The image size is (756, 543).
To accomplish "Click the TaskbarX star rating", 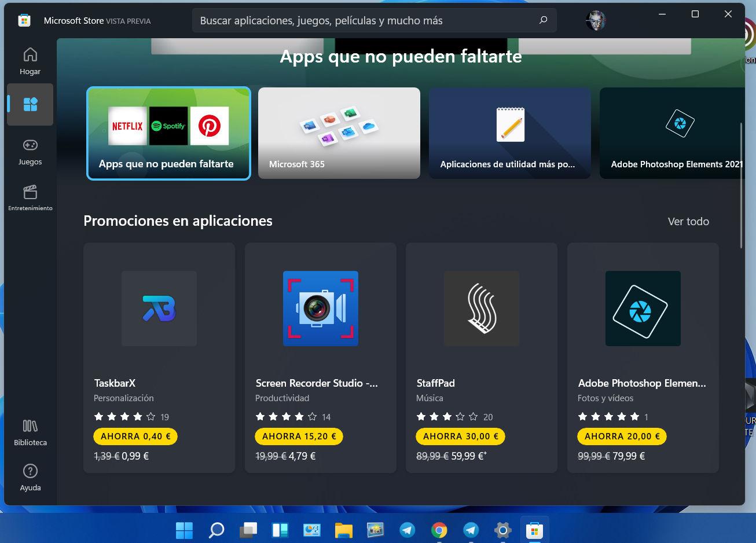I will tap(124, 417).
